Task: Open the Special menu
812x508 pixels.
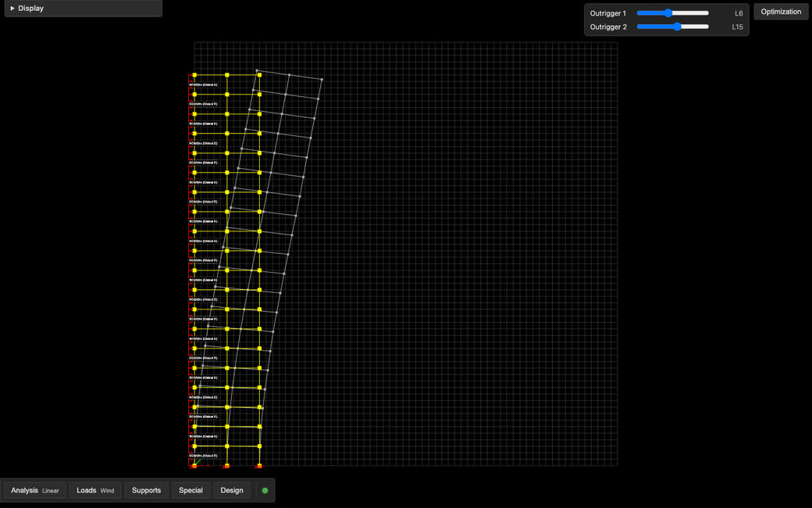Action: tap(191, 490)
